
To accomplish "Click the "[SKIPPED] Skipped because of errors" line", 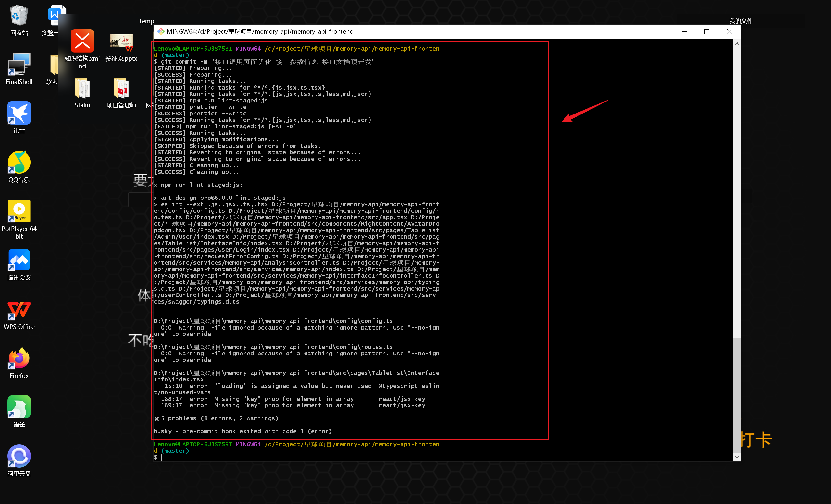I will [x=237, y=146].
